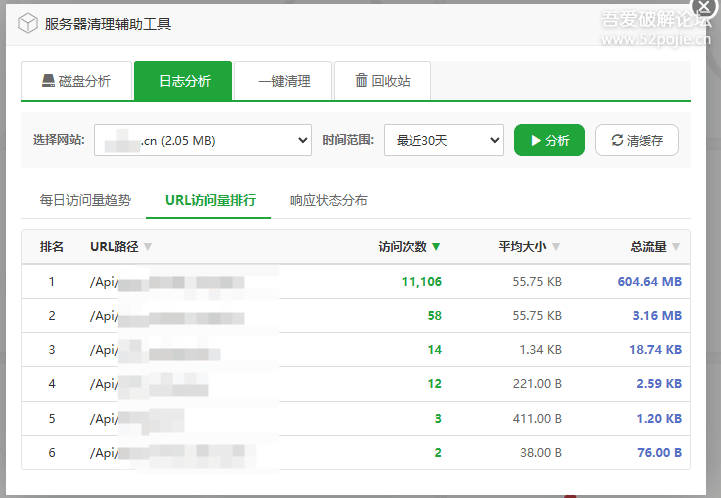The height and width of the screenshot is (498, 721).
Task: Switch to 一键清理 tab
Action: [283, 81]
